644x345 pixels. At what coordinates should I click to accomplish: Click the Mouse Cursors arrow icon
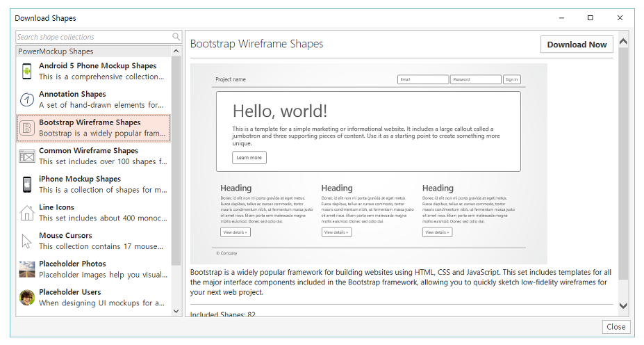tap(26, 241)
